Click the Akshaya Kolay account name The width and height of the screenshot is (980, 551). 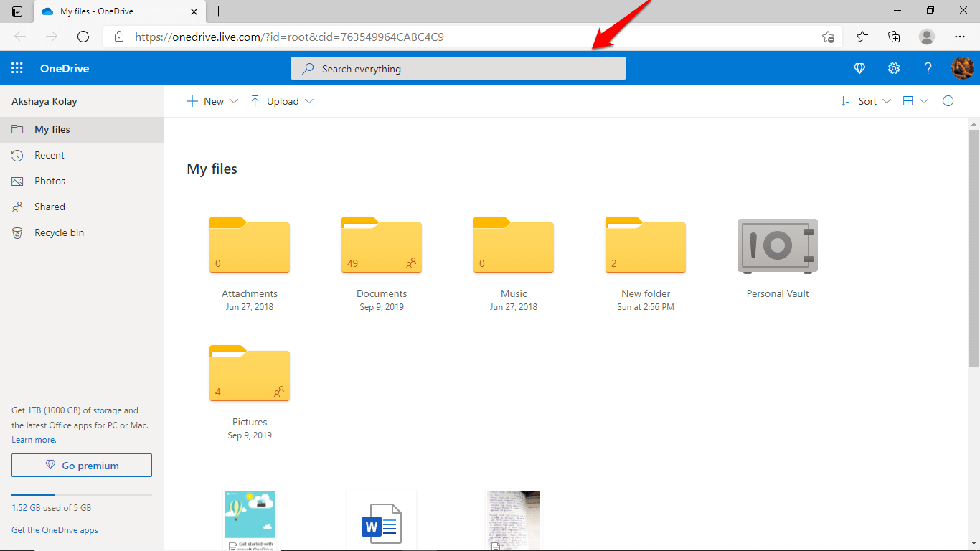44,101
